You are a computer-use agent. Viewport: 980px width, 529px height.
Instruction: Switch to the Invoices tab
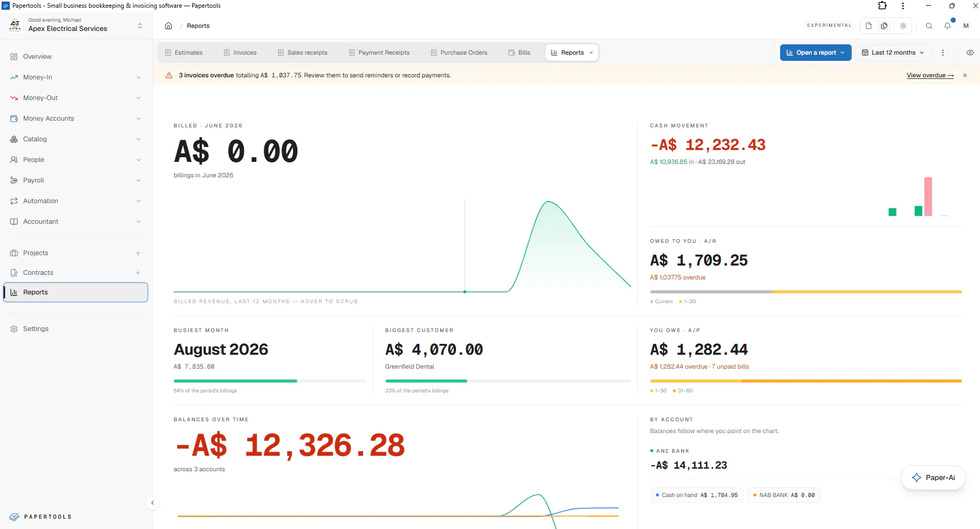coord(240,53)
